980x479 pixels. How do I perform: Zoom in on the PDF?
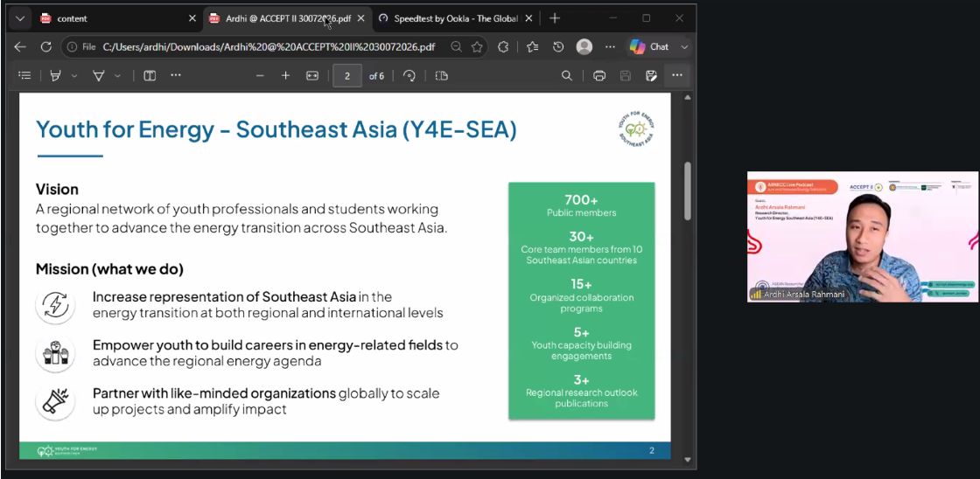tap(285, 75)
